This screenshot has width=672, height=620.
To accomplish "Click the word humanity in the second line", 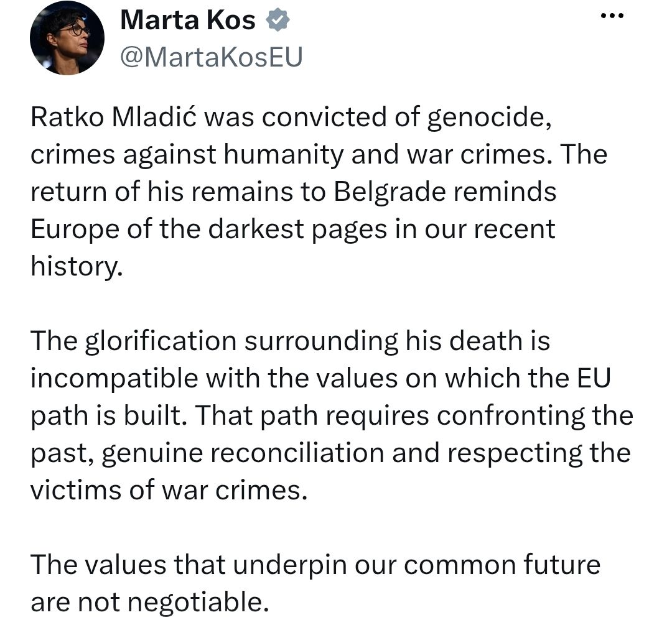I will coord(283,154).
